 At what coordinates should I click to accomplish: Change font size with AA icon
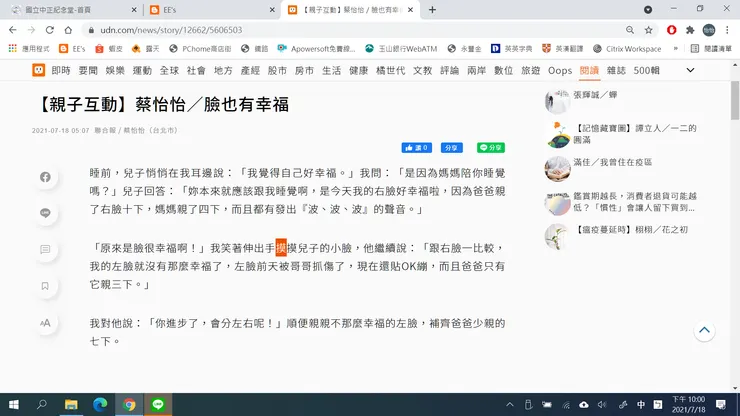[45, 323]
